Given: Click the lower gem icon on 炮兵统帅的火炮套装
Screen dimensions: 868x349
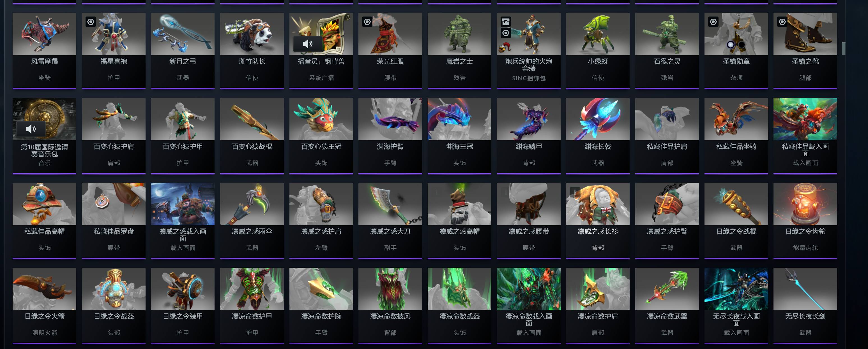Looking at the screenshot, I should tap(505, 33).
